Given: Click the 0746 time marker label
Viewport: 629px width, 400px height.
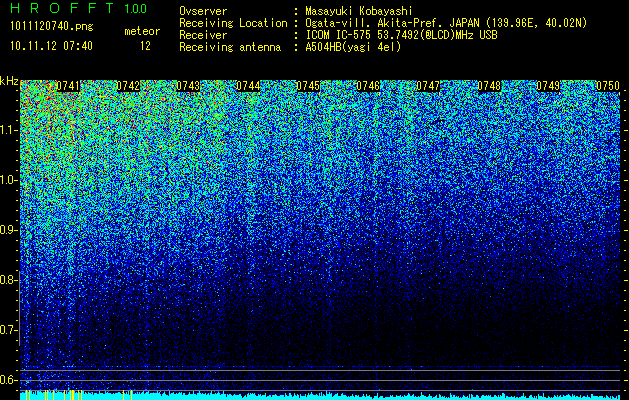Looking at the screenshot, I should (x=368, y=86).
